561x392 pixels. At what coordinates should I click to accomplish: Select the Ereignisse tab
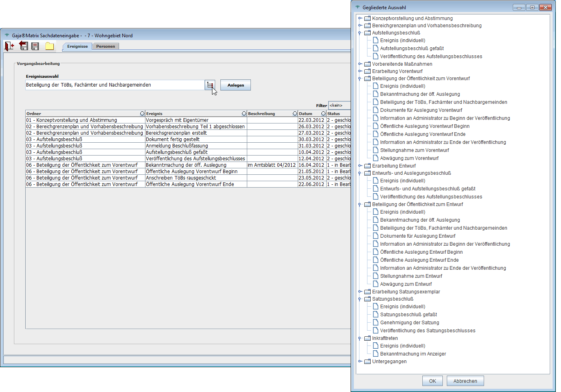point(77,46)
